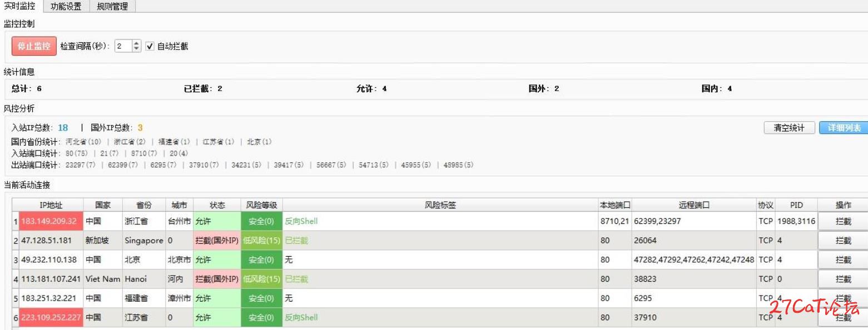Select the 47.128.51.181 IP address cell

47,241
